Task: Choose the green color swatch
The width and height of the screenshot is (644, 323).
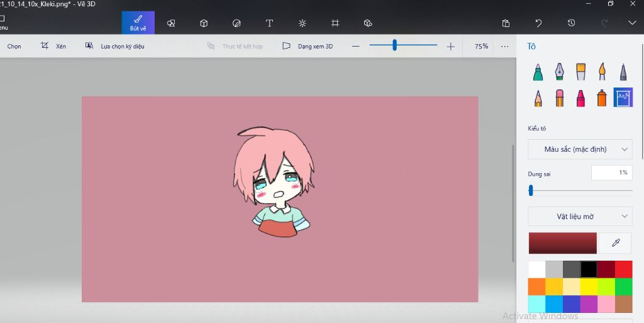Action: (623, 287)
